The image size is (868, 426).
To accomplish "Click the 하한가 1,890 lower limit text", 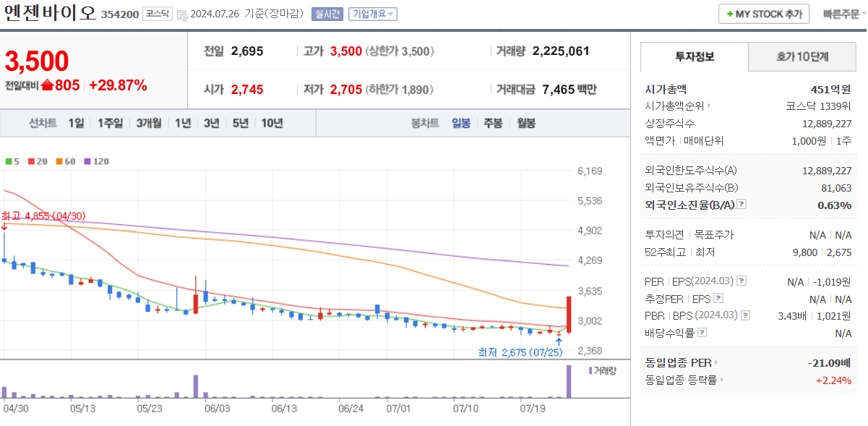I will coord(399,90).
